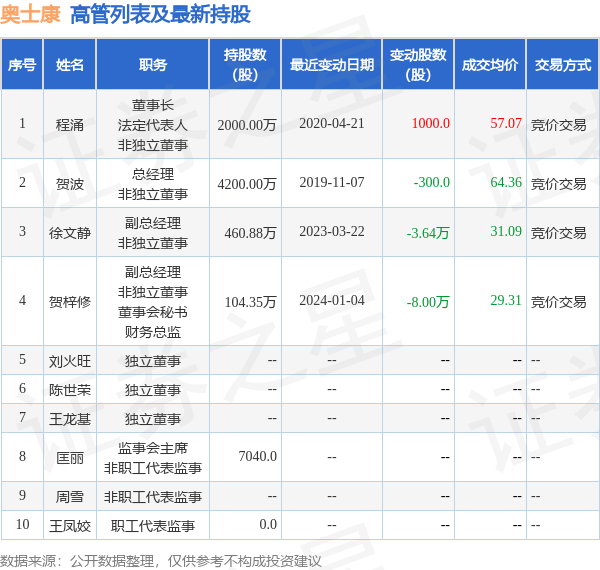This screenshot has width=600, height=570.
Task: Click the 成交均价 column header
Action: (490, 64)
